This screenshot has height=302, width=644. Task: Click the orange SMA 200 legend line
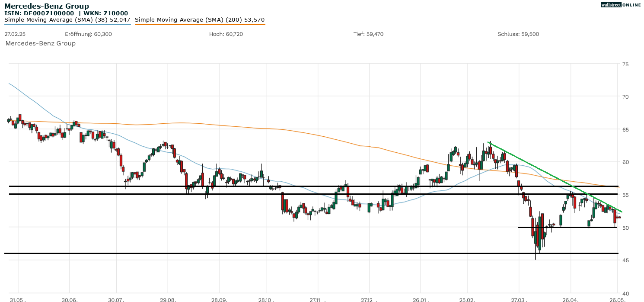200,24
